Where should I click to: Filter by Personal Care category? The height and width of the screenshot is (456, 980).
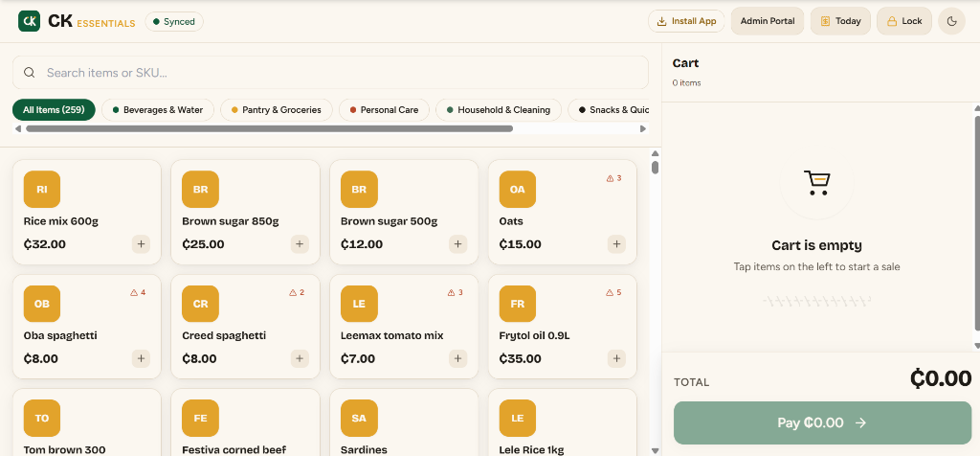click(x=384, y=109)
